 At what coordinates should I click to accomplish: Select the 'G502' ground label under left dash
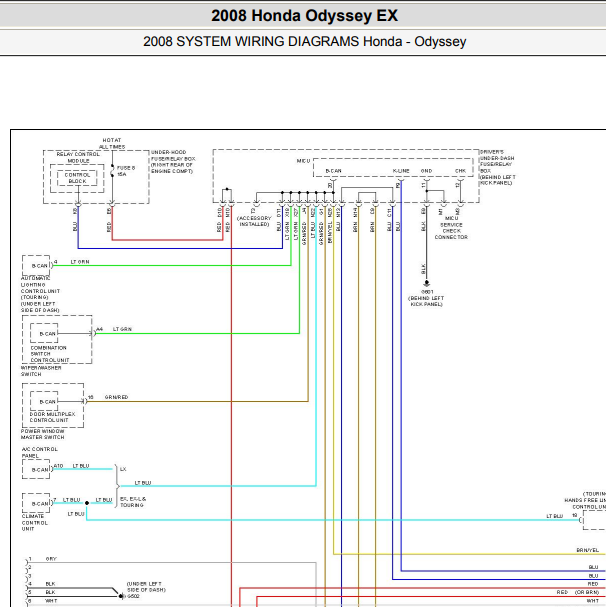coord(133,597)
